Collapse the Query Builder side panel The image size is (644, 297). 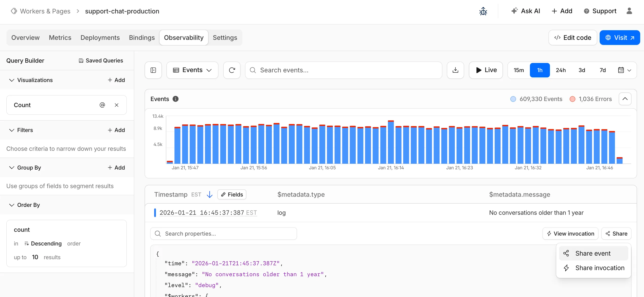[x=153, y=70]
